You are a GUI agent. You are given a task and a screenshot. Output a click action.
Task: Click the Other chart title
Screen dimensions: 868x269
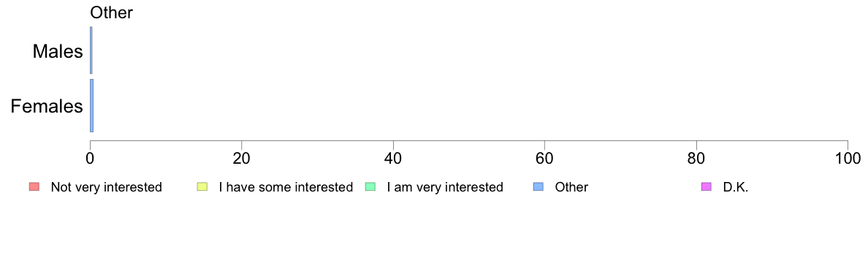pos(111,12)
